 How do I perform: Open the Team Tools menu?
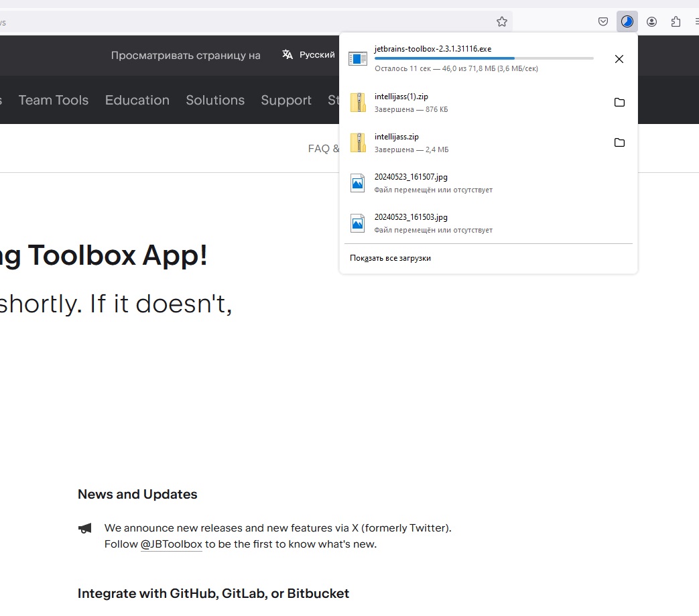tap(54, 100)
